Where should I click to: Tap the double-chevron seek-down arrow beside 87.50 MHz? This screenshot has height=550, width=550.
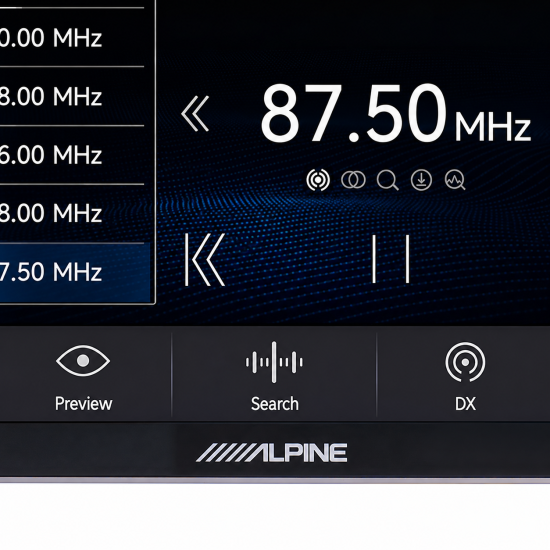(x=195, y=114)
